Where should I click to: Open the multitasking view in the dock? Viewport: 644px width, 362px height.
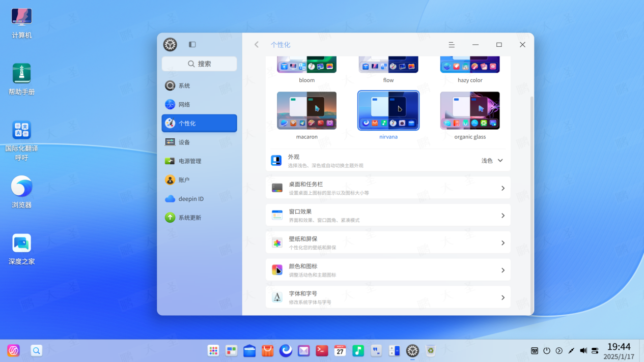point(232,350)
